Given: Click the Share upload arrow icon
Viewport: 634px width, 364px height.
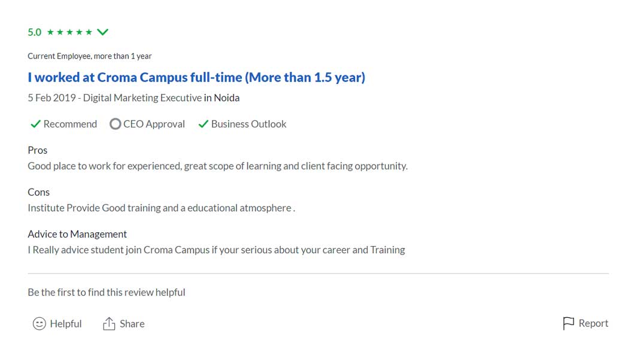Looking at the screenshot, I should pyautogui.click(x=109, y=323).
